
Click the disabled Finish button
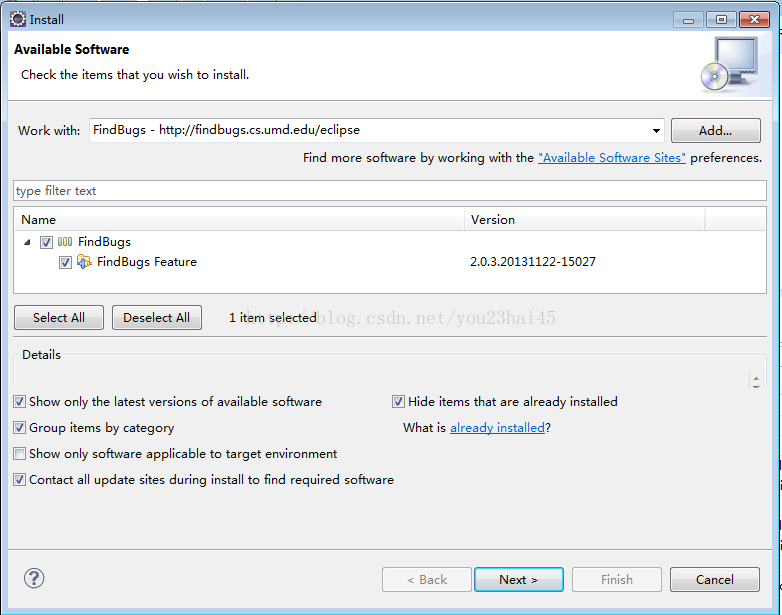pos(616,580)
